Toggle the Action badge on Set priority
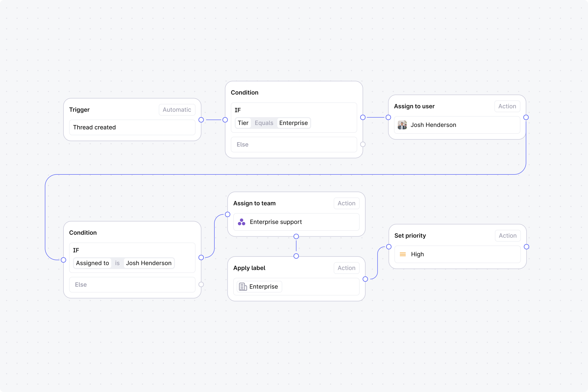This screenshot has width=588, height=392. point(508,235)
